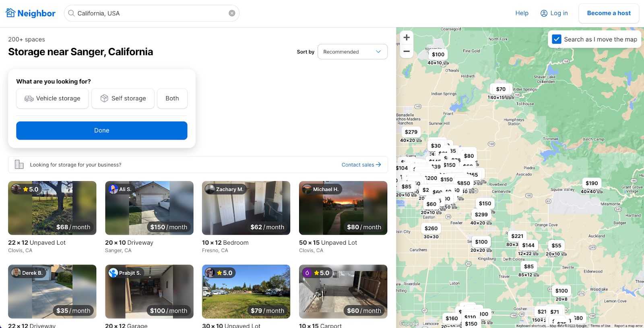Click Report a map error link

(628, 326)
